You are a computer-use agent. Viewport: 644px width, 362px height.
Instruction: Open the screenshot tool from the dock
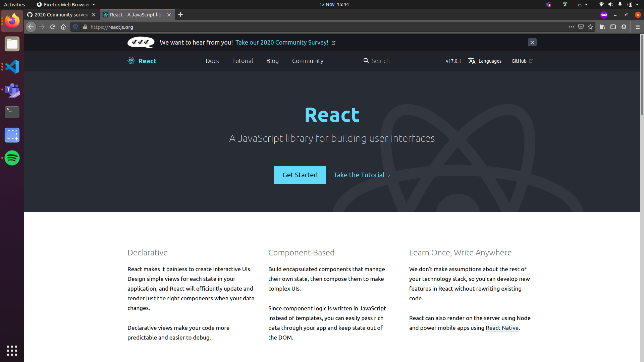click(x=12, y=135)
